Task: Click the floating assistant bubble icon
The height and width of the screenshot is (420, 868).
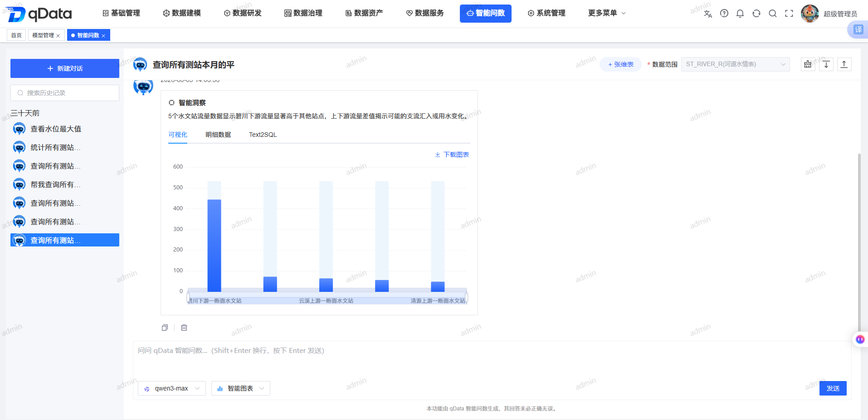Action: (860, 339)
